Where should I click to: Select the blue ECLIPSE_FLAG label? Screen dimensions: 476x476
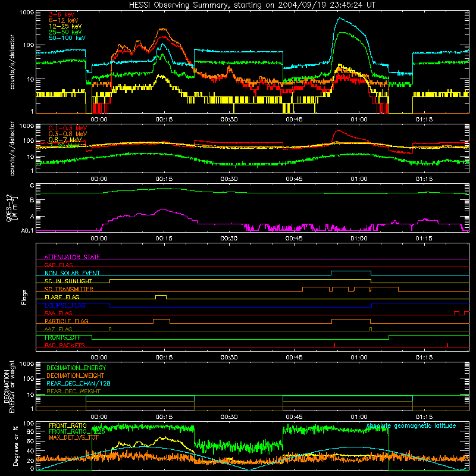65,305
